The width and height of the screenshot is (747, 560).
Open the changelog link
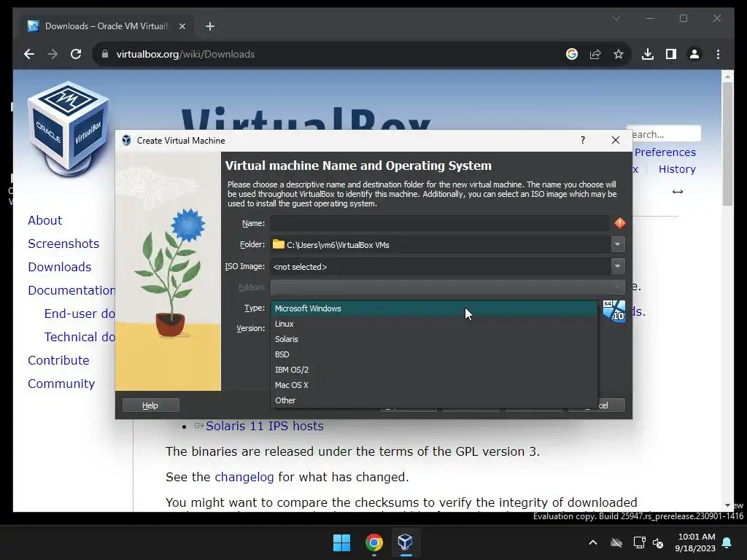click(244, 477)
